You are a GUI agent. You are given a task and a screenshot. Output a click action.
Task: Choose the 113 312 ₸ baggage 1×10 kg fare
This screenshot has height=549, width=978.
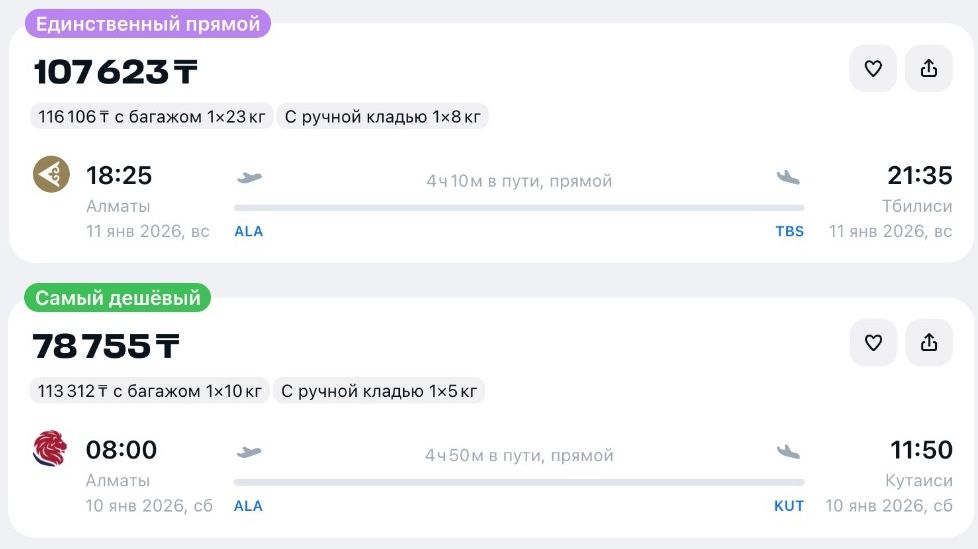click(x=151, y=391)
